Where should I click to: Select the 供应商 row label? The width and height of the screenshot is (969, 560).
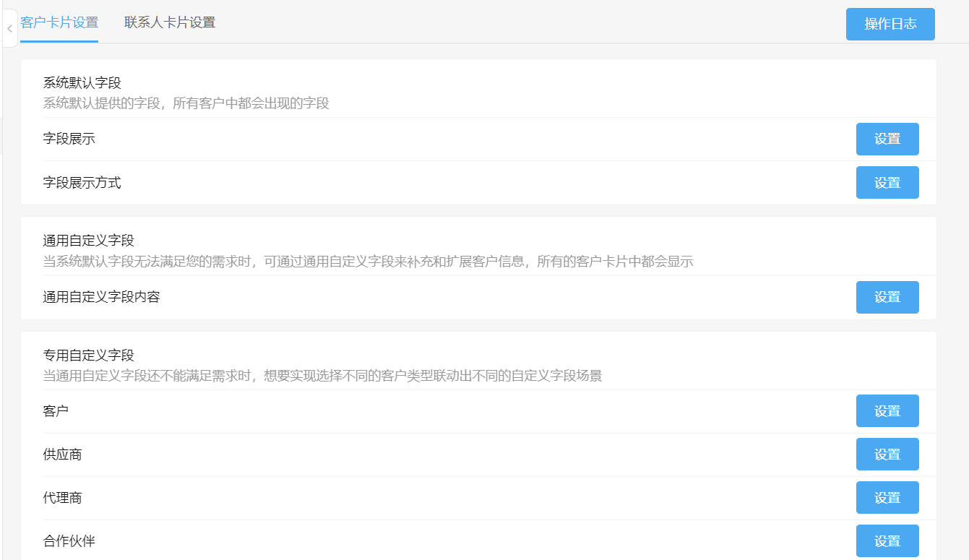pos(63,455)
